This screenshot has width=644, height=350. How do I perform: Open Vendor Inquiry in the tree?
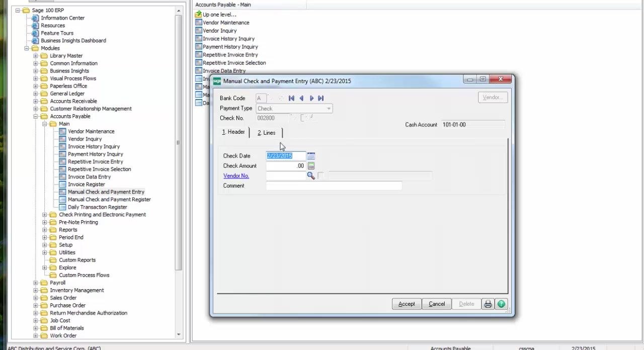click(x=85, y=139)
